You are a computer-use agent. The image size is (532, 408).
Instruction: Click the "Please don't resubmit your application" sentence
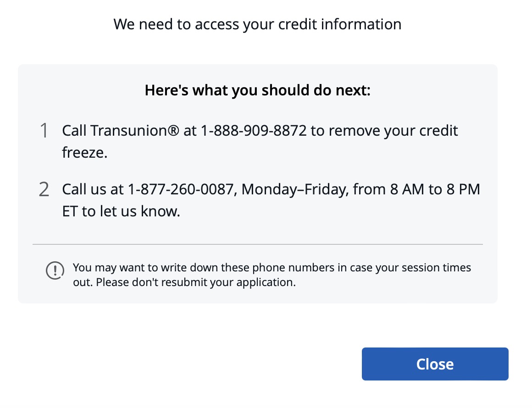(x=196, y=282)
